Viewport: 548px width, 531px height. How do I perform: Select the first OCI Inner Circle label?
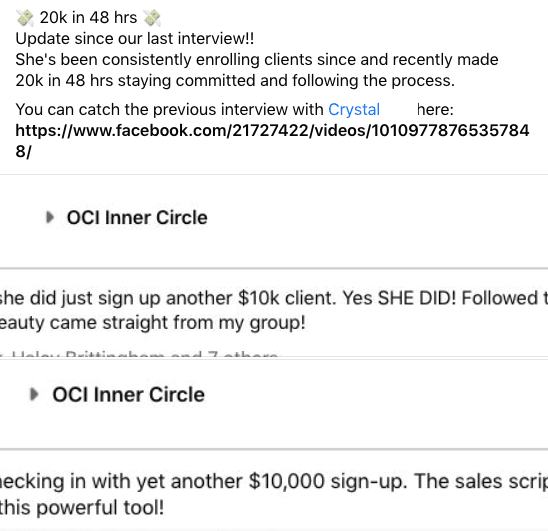click(x=137, y=217)
